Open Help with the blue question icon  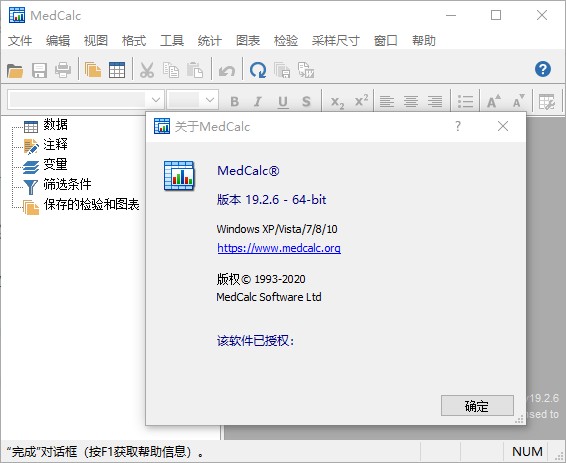[543, 69]
